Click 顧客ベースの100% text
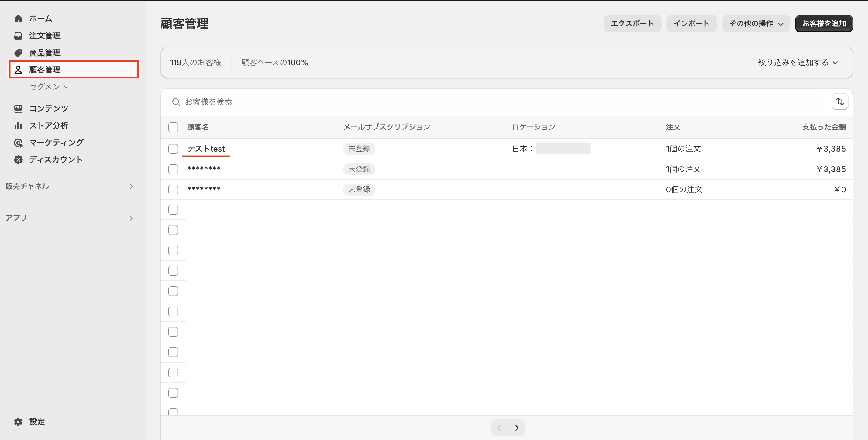 point(274,62)
